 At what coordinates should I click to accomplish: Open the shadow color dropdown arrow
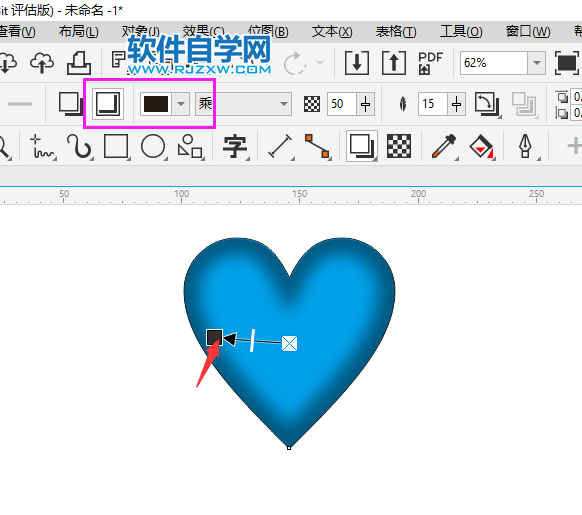click(181, 104)
